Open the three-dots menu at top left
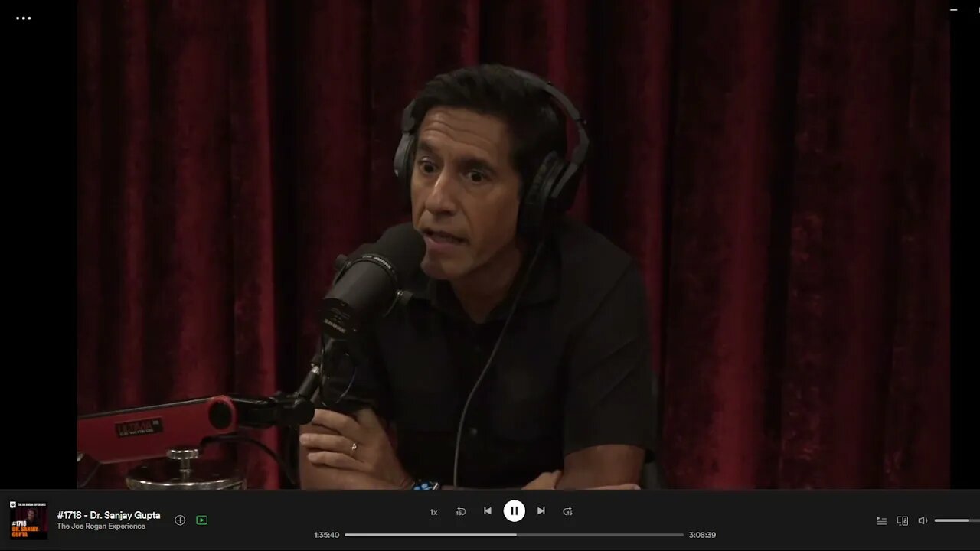The width and height of the screenshot is (980, 551). point(24,18)
